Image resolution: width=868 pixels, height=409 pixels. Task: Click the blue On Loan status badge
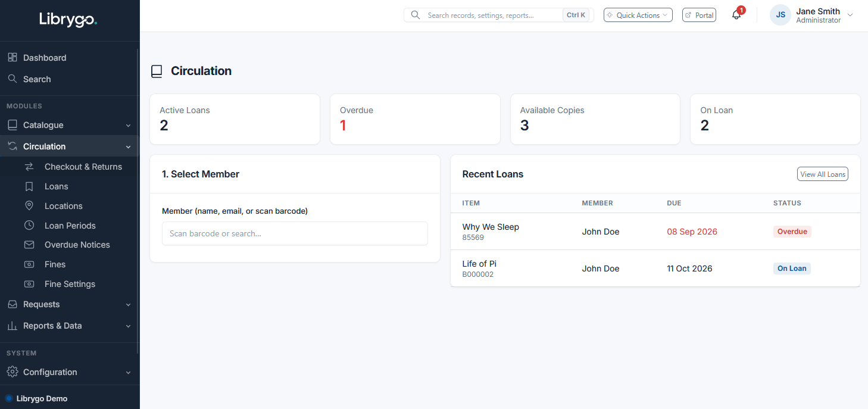tap(792, 268)
